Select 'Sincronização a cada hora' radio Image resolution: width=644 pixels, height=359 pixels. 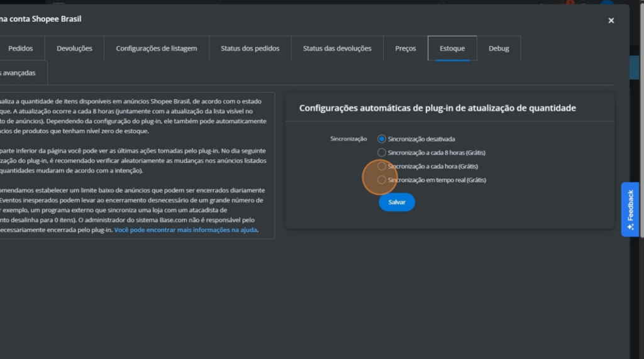click(382, 167)
